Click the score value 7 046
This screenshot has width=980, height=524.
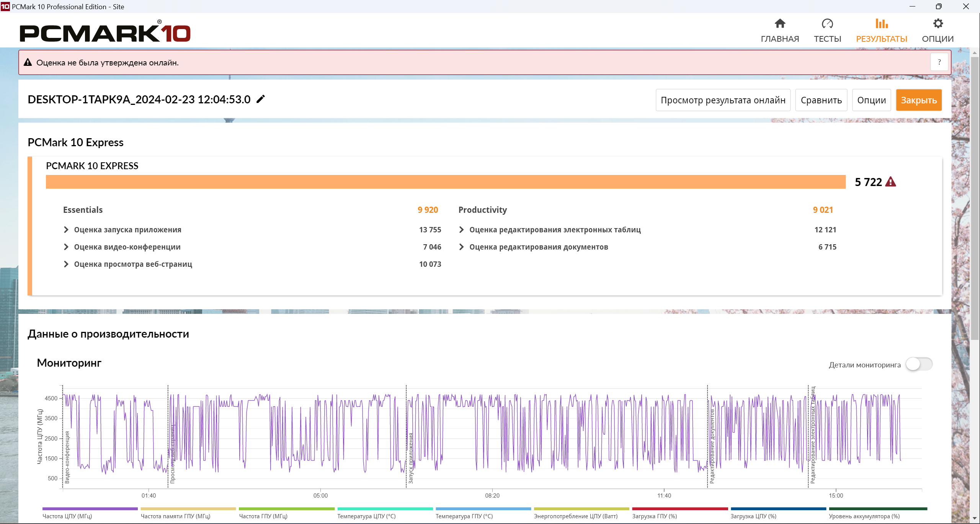pos(432,247)
